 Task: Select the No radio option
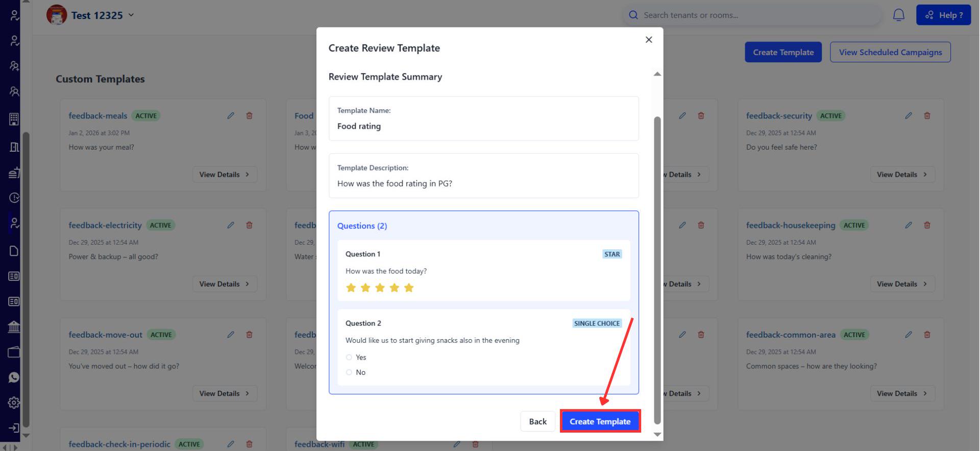click(x=349, y=372)
